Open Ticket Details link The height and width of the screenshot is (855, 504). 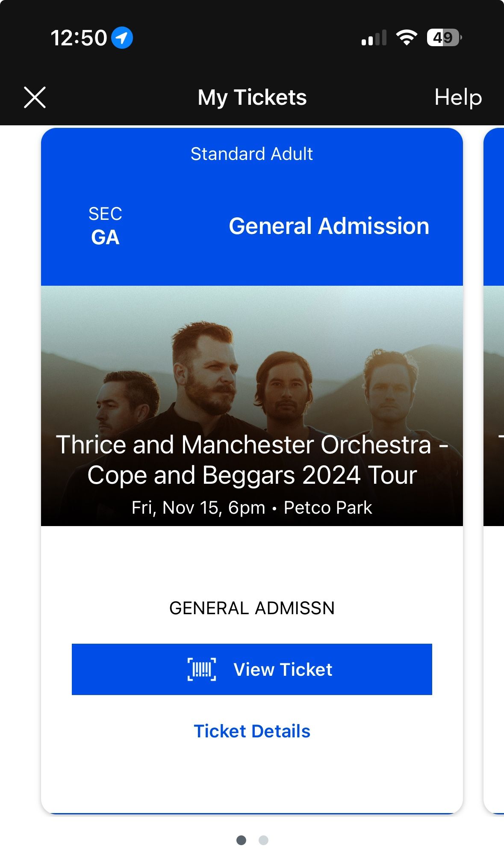252,731
